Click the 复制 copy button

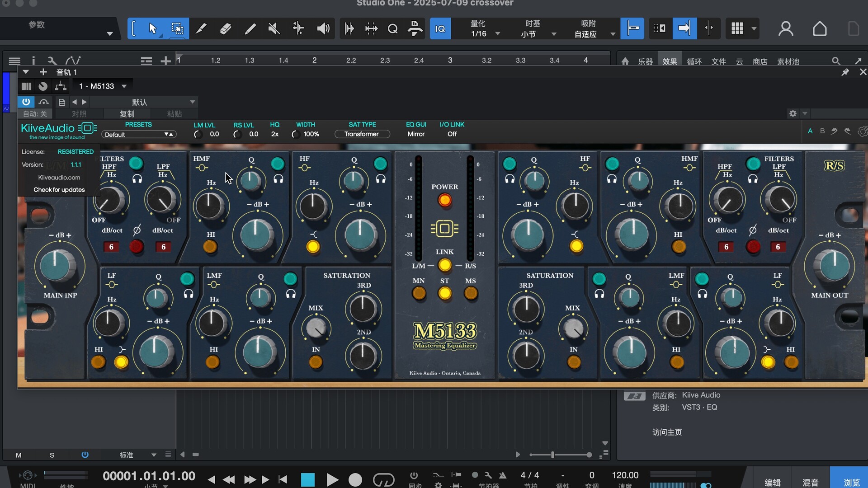click(x=127, y=114)
